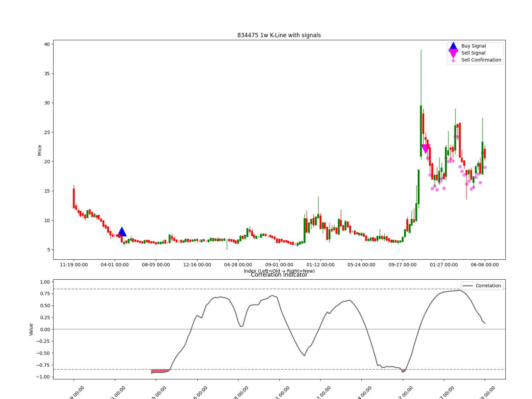This screenshot has width=532, height=399.
Task: Click the correlation axis tick label '−0.75'
Action: 43,365
